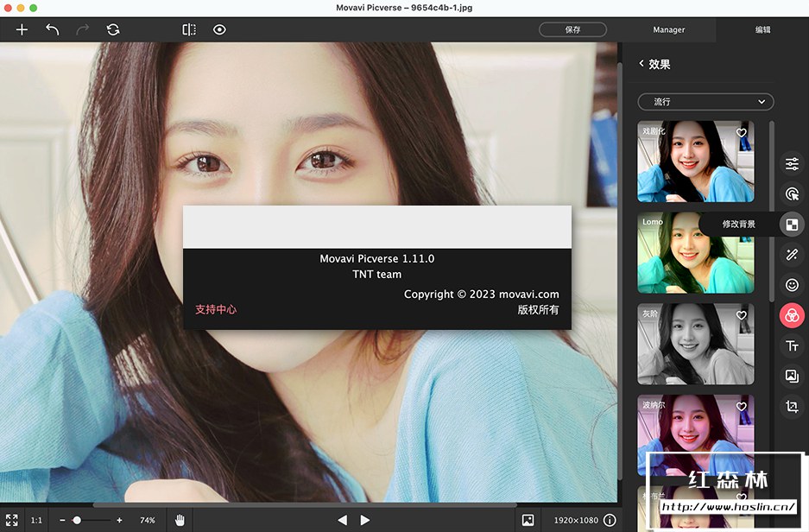Screen dimensions: 809x532
Task: Click the reset changes circular arrows icon
Action: click(x=113, y=29)
